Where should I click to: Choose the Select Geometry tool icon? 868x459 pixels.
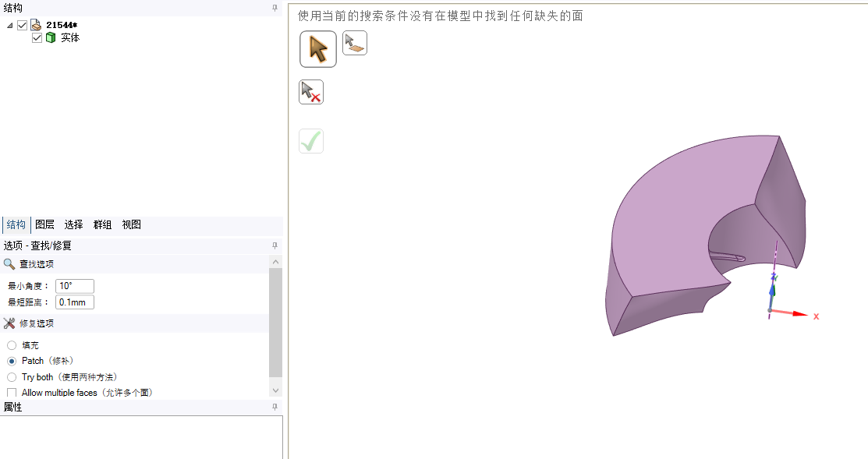(355, 43)
